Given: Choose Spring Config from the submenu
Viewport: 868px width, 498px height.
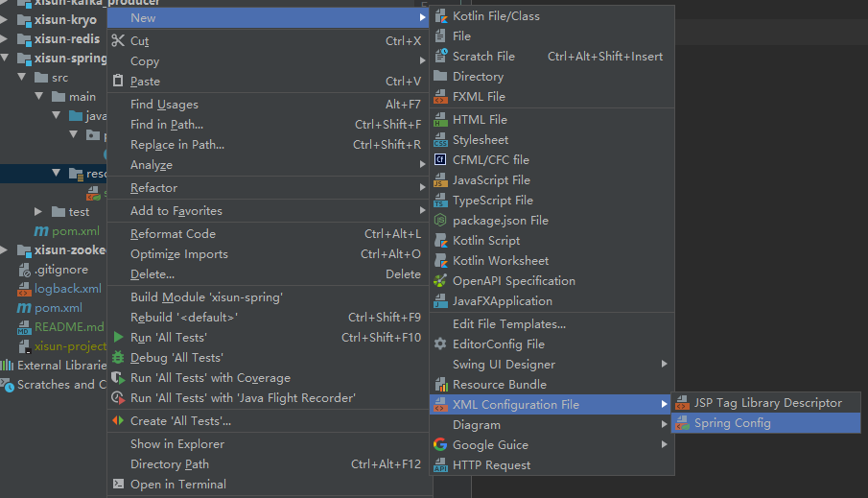Looking at the screenshot, I should (732, 423).
